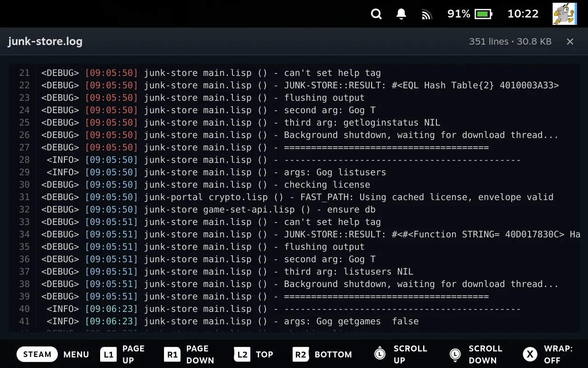
Task: Select line 23 flushing output
Action: click(294, 98)
